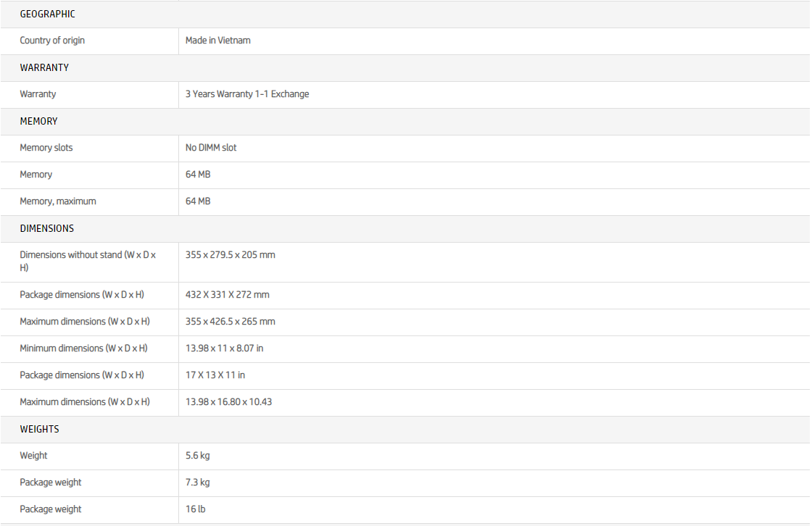Click the Made in Vietnam value
The width and height of the screenshot is (812, 526).
217,41
